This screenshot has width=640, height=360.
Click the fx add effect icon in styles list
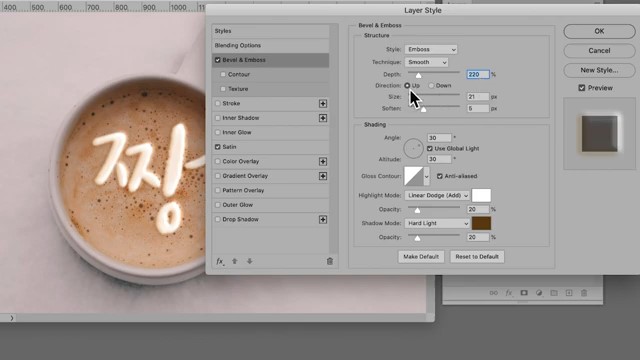click(220, 261)
